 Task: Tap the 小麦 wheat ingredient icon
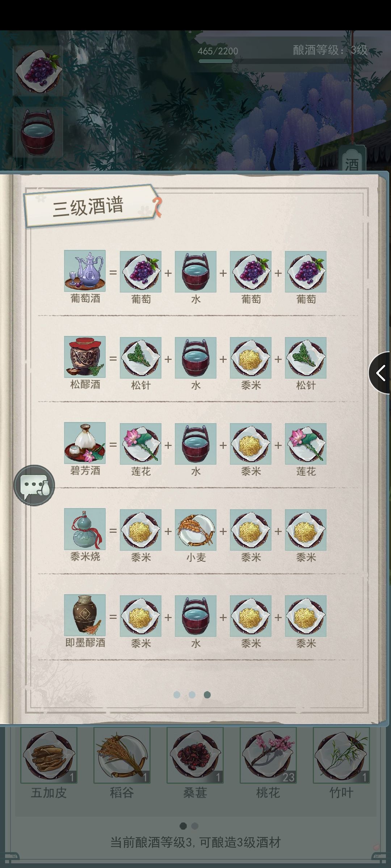pos(195,530)
